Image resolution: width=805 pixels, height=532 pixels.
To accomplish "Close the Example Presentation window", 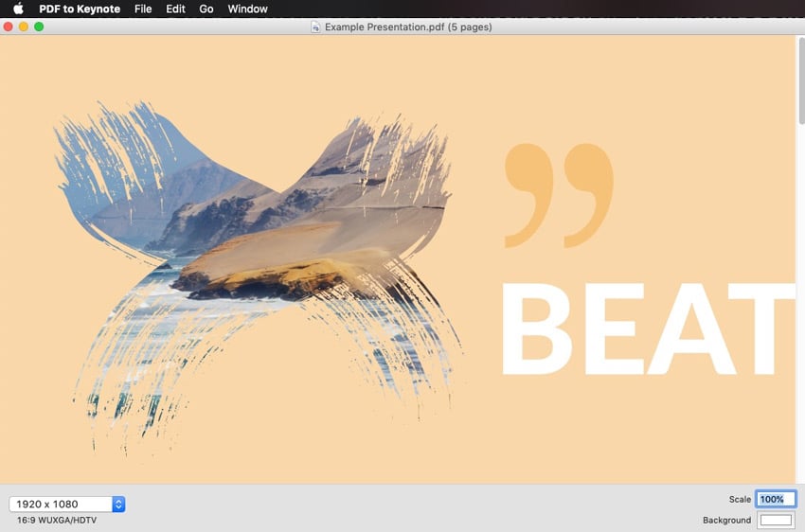I will point(9,27).
